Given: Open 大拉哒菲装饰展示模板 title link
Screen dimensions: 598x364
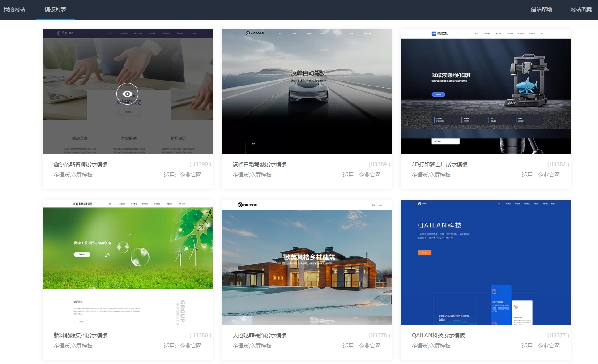Looking at the screenshot, I should pyautogui.click(x=260, y=335).
